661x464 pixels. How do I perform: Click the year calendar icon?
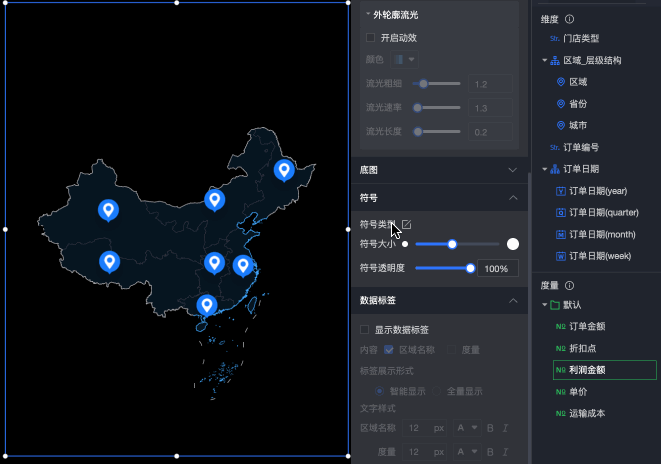pos(561,191)
